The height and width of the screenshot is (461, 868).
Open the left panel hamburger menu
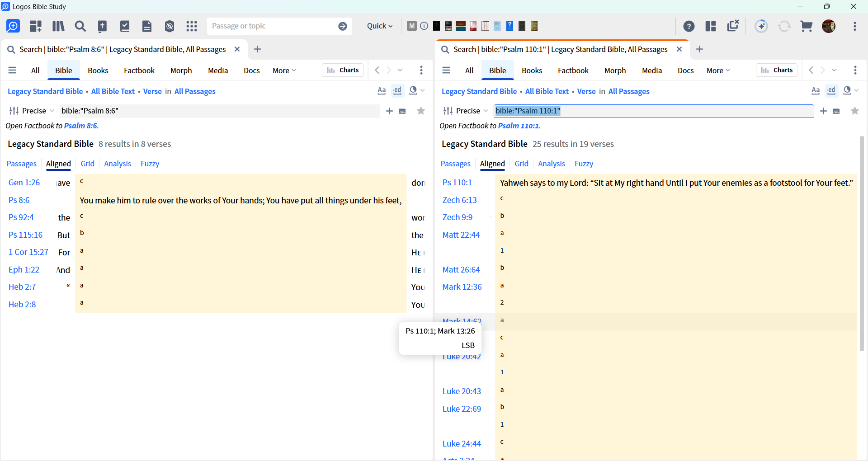[12, 70]
